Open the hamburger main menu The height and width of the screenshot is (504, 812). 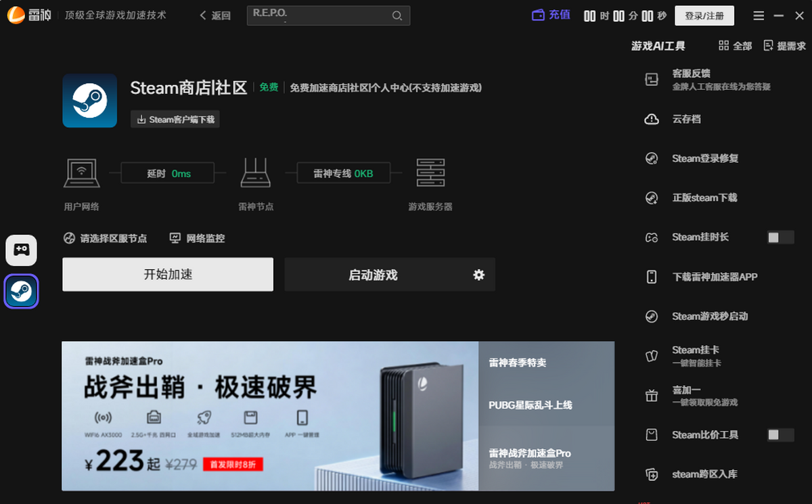[759, 16]
